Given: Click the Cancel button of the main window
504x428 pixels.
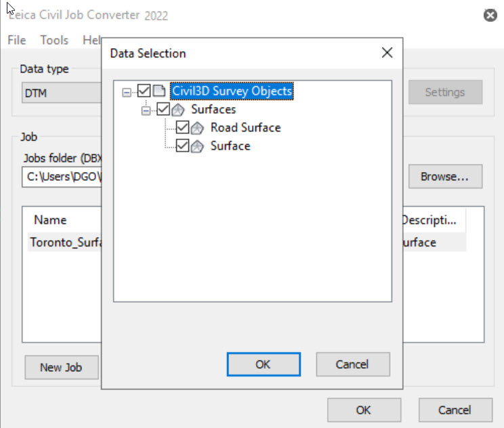Looking at the screenshot, I should (455, 410).
